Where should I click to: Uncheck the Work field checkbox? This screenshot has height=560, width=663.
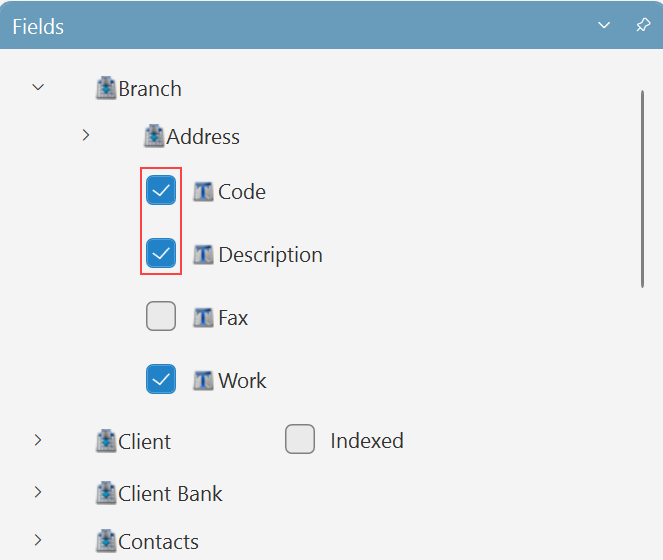point(161,380)
